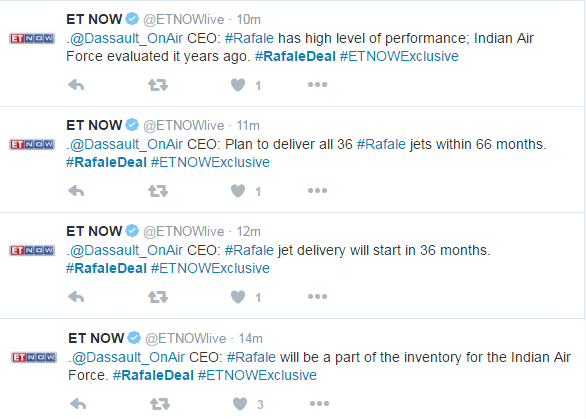Open #ETNOWExclusive hashtag in the 14m tweet

pyautogui.click(x=257, y=375)
